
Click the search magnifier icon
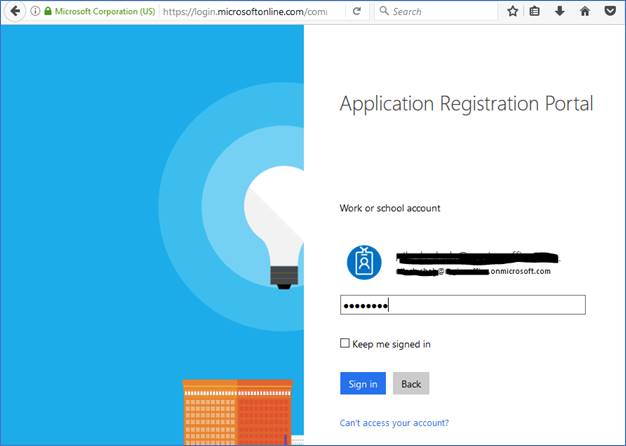[384, 11]
